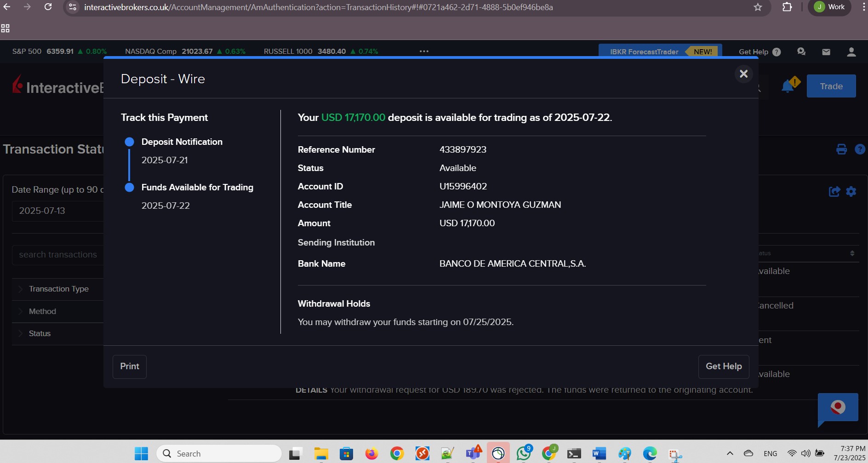The image size is (868, 463).
Task: Click the printer icon on Transaction Status page
Action: [x=841, y=149]
